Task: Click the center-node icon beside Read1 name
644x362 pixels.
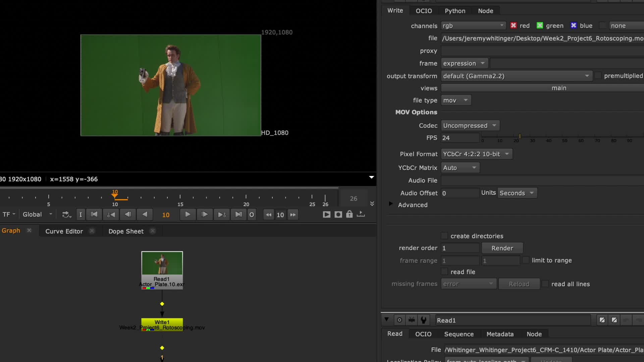Action: tap(399, 320)
